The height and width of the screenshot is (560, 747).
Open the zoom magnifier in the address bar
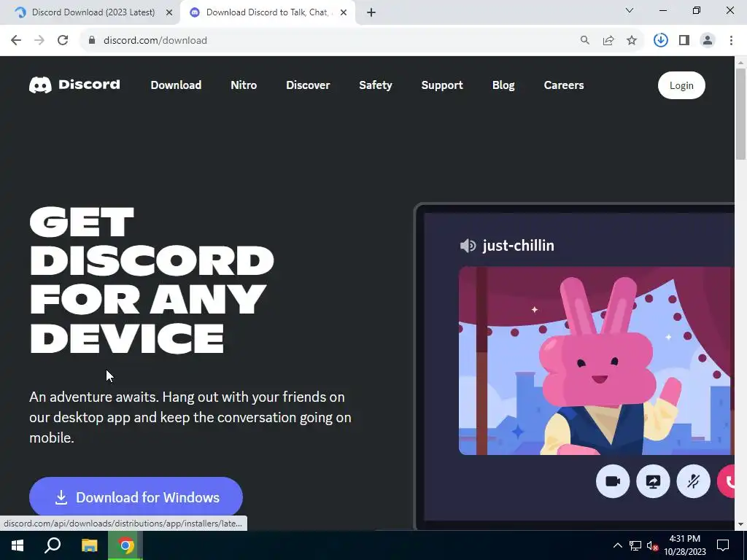[x=584, y=40]
